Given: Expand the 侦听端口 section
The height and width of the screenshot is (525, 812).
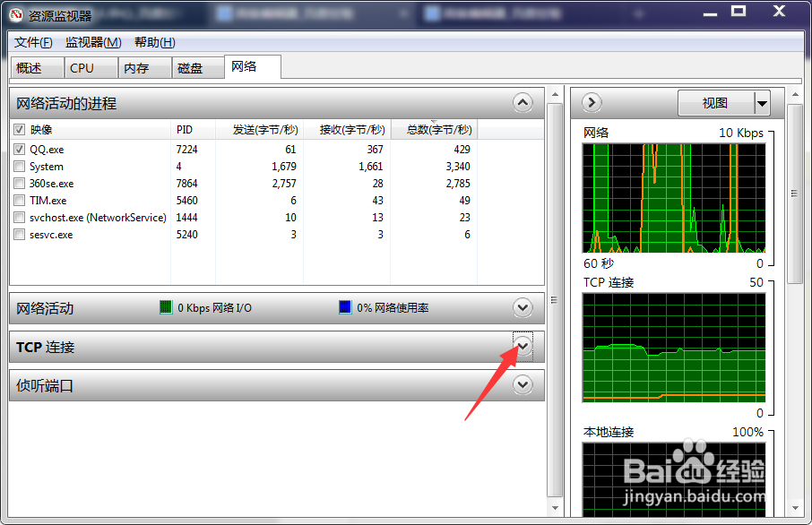Looking at the screenshot, I should click(523, 384).
